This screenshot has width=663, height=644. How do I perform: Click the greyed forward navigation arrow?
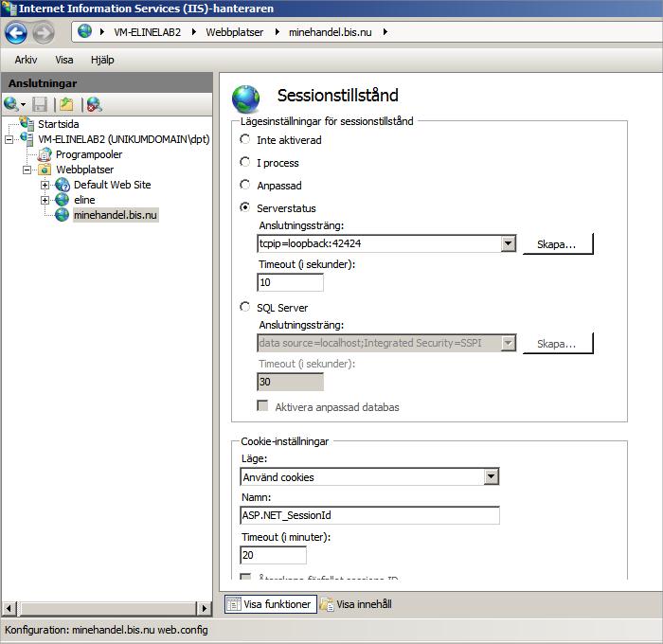point(44,33)
